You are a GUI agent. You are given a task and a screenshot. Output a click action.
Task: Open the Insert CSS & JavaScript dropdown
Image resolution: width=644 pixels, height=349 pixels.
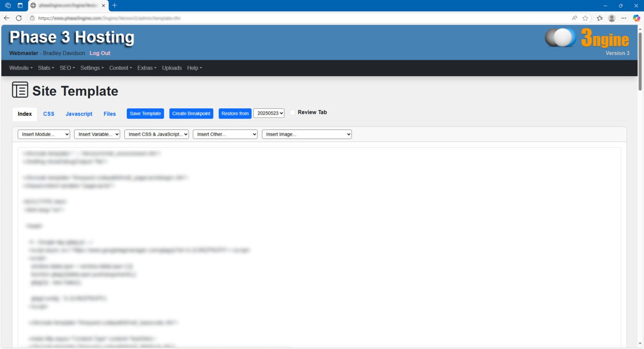coord(157,134)
